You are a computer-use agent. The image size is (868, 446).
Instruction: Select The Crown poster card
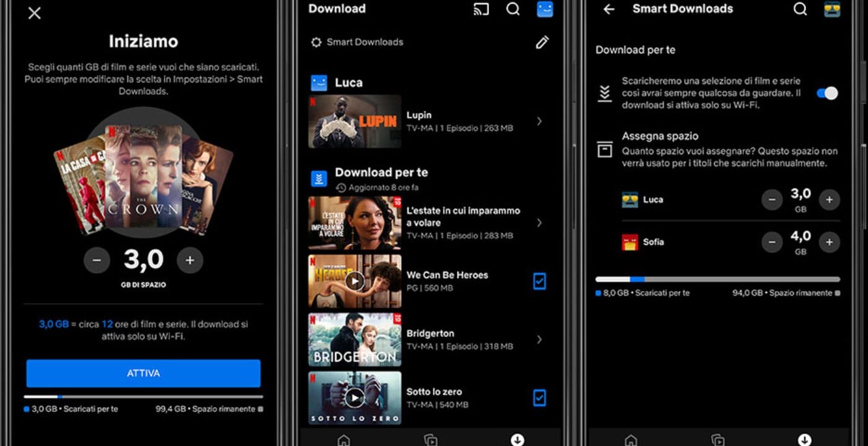143,177
